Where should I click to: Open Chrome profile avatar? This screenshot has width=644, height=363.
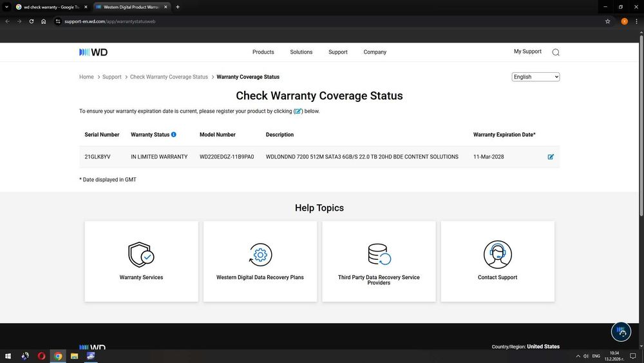(624, 21)
